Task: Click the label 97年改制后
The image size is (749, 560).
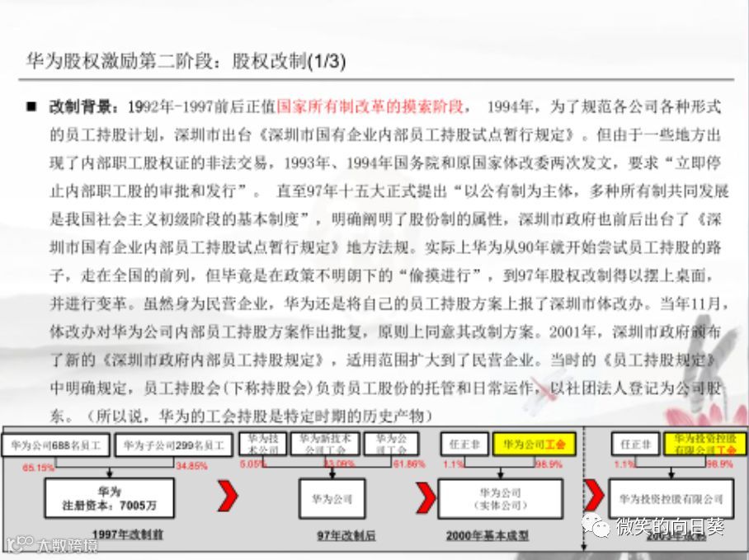Action: 346,535
